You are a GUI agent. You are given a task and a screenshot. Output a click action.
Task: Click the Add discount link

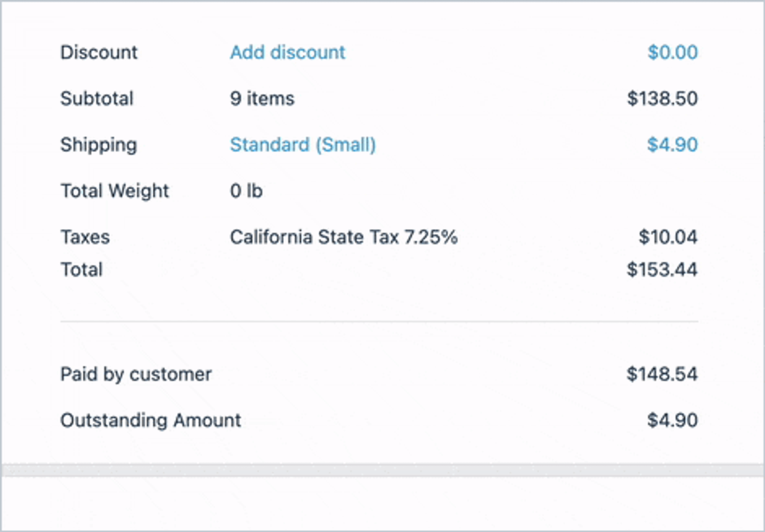coord(287,52)
